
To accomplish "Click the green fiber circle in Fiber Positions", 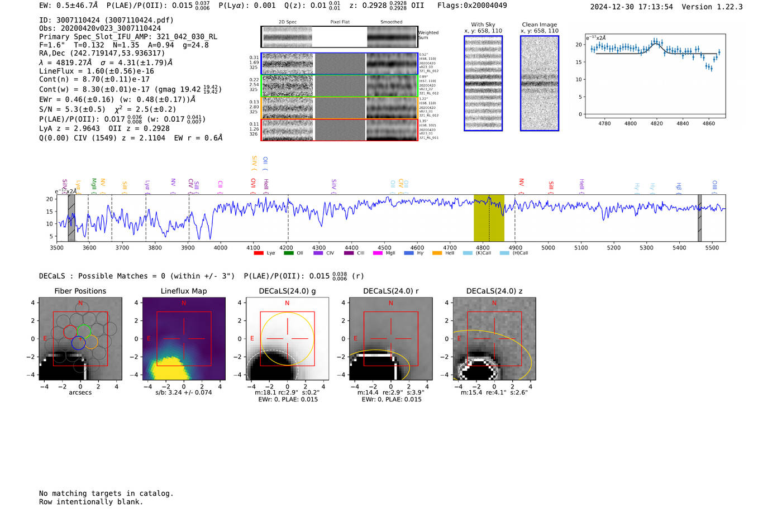I will pos(84,330).
